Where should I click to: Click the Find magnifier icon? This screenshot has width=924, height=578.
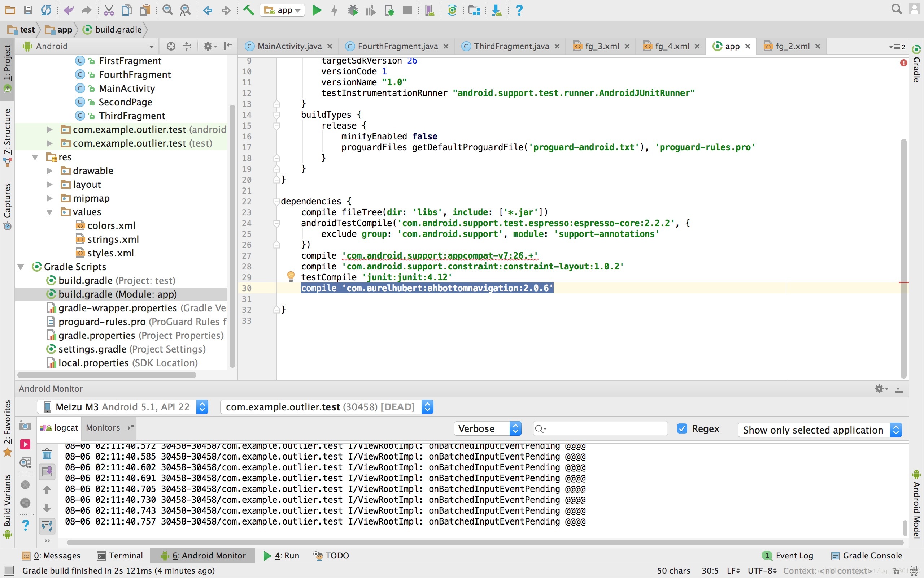167,10
